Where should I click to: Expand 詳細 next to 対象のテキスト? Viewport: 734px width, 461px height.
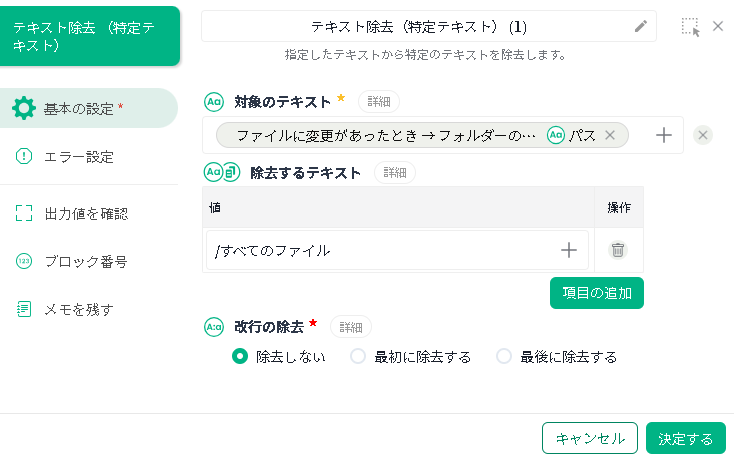(x=378, y=101)
